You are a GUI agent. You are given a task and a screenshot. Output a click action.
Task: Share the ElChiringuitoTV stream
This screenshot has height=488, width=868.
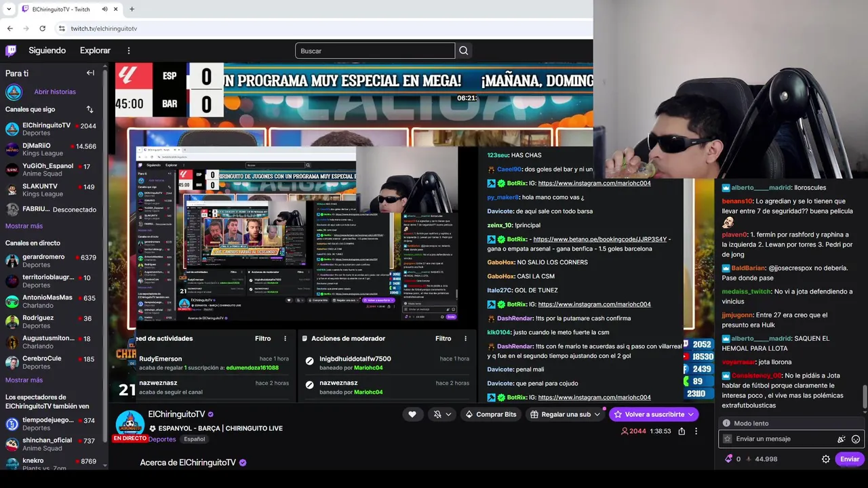click(x=682, y=431)
